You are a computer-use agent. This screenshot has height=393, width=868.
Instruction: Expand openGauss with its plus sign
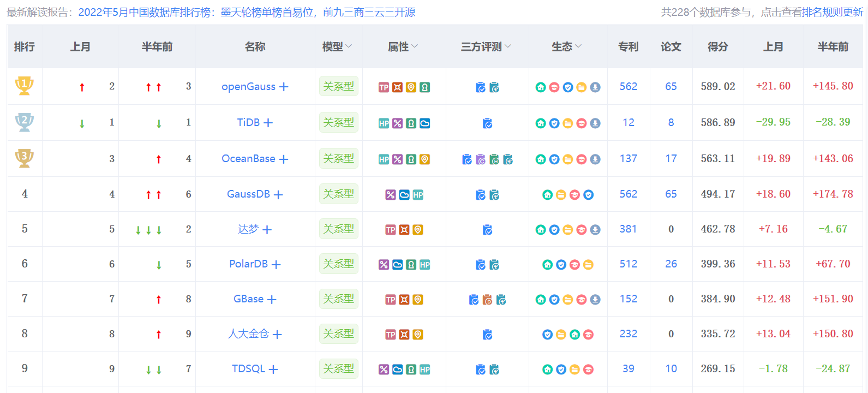pos(284,87)
